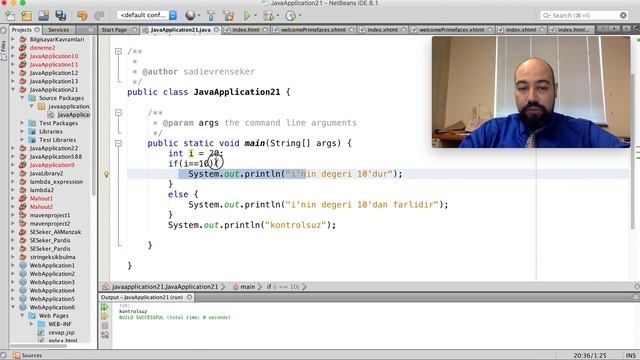Click the "kontrolsuz" output line
This screenshot has height=360, width=640.
point(133,311)
